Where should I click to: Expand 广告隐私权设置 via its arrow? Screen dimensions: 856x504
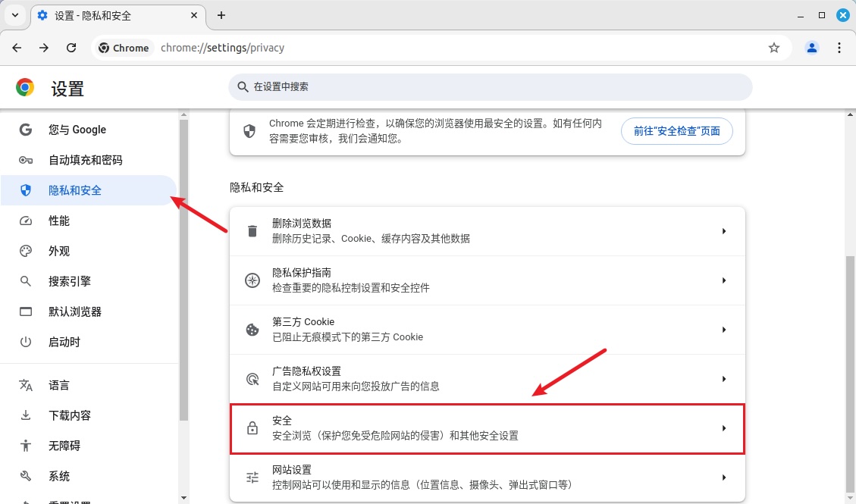click(724, 379)
